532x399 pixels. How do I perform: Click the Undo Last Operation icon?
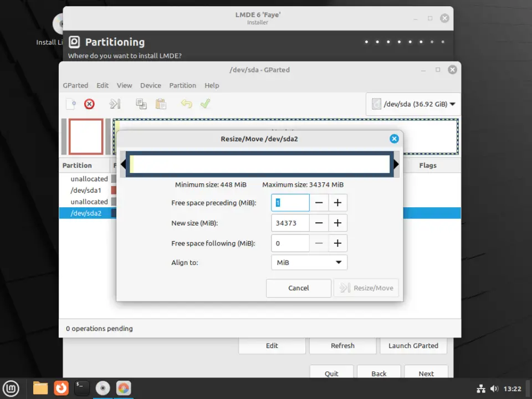(187, 104)
